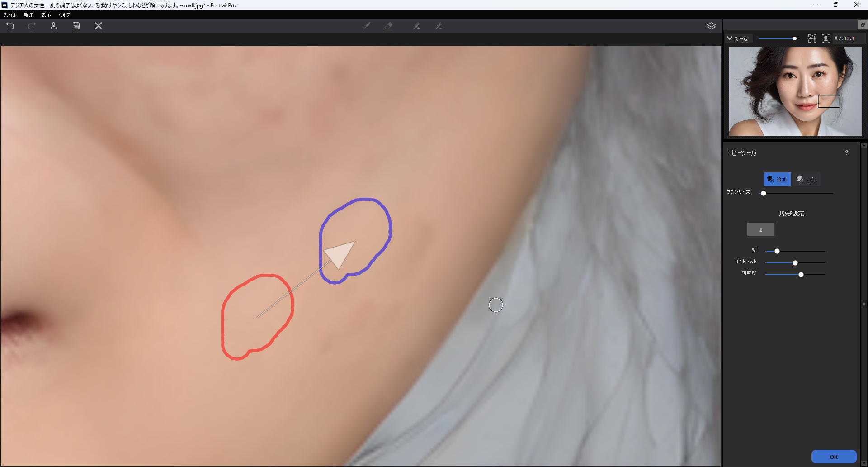Open the 編集 menu
The width and height of the screenshot is (868, 467).
click(29, 15)
